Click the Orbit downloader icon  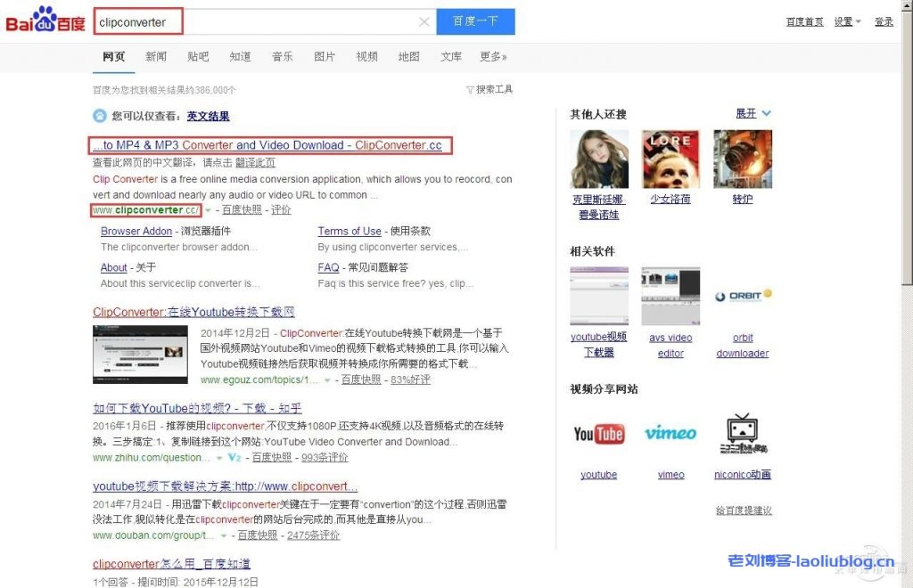743,296
